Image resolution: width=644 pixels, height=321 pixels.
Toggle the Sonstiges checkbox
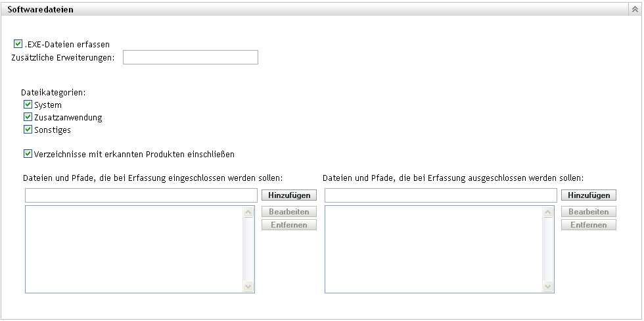click(x=28, y=130)
